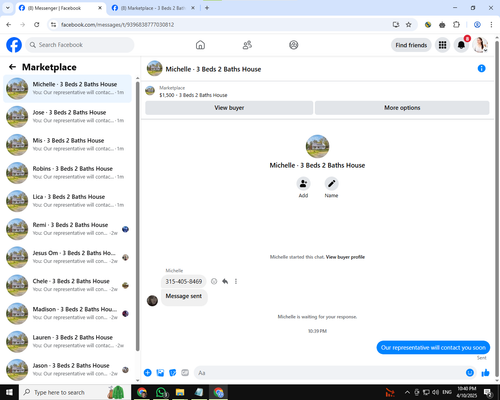Open the Chele - 3 Beds 2 Baths House chat
Viewport: 500px width, 400px height.
(x=67, y=285)
